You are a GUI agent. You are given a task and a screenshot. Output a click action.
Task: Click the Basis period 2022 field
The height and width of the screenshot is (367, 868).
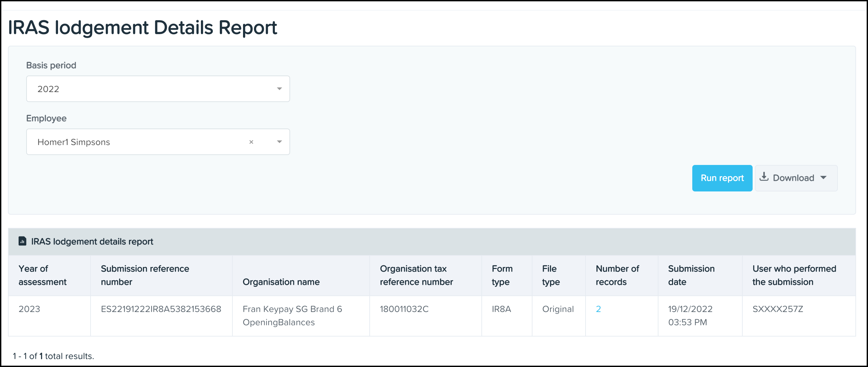click(x=148, y=89)
